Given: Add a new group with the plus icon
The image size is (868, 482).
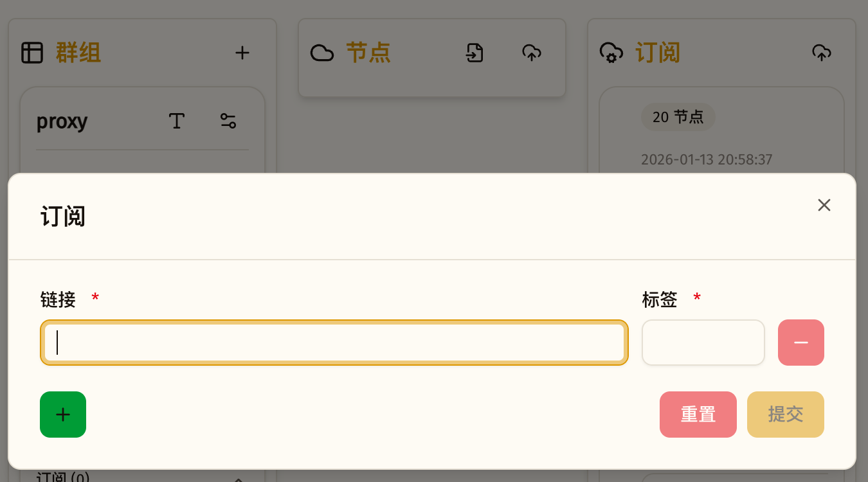Looking at the screenshot, I should point(242,53).
